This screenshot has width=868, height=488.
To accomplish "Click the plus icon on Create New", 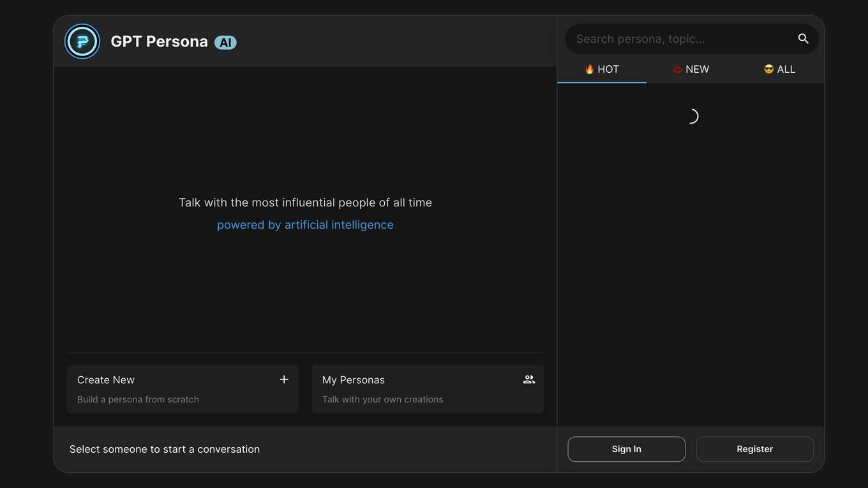I will tap(284, 379).
